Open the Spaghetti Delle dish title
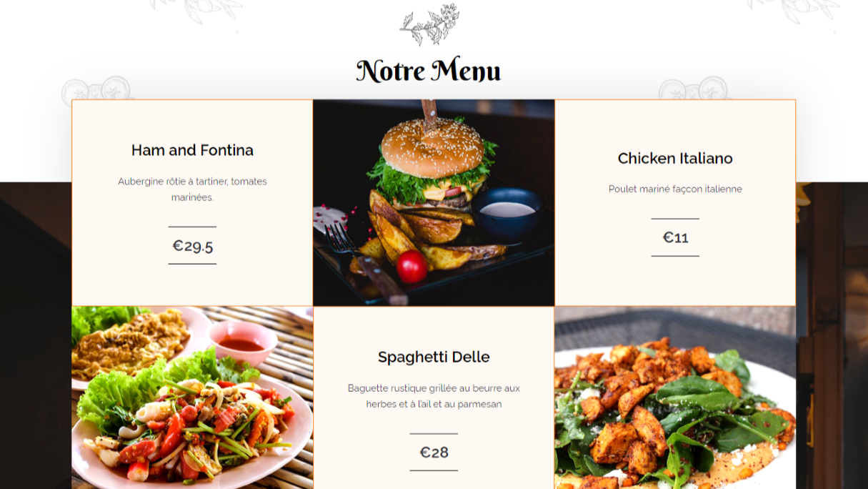 point(434,357)
